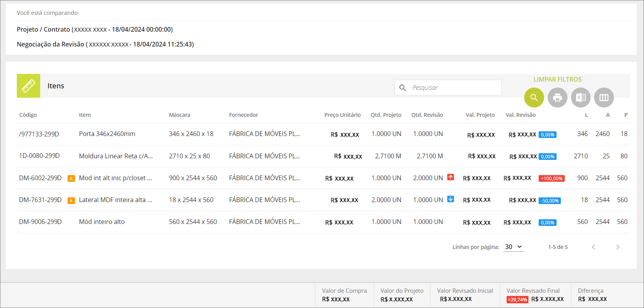Image resolution: width=644 pixels, height=308 pixels.
Task: Click the orange A badge on DM-6002-299D
Action: [71, 179]
